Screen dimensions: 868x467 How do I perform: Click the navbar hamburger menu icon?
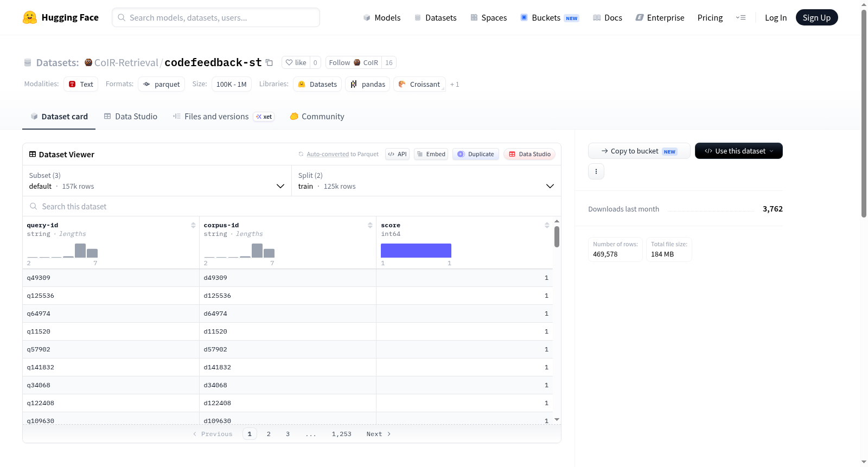point(741,17)
